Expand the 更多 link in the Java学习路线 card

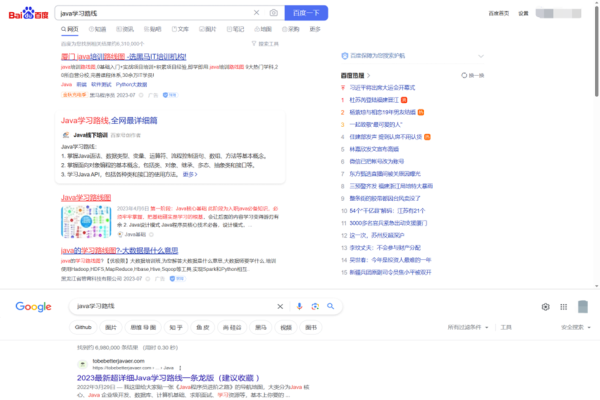point(190,174)
